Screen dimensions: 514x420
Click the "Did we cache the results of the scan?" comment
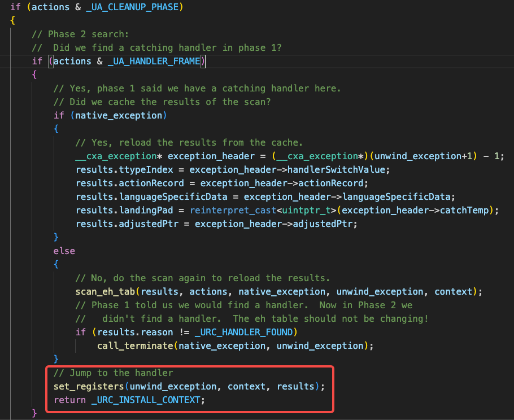coord(162,102)
